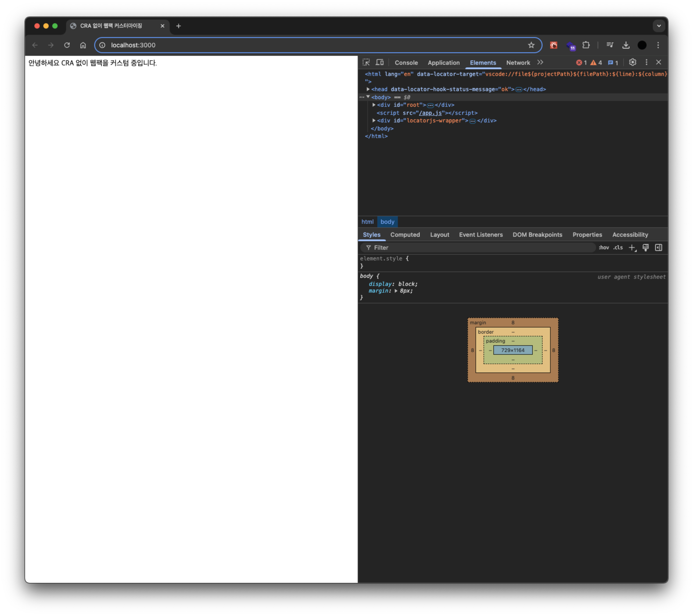Toggle the .cls class editor

pyautogui.click(x=618, y=248)
